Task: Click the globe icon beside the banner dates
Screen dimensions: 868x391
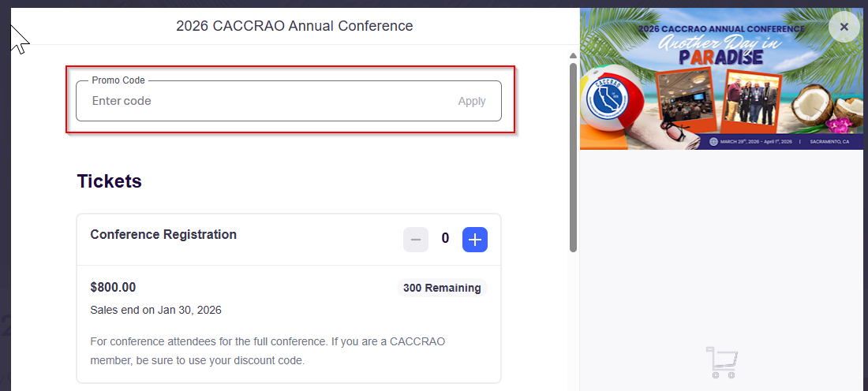Action: (714, 142)
